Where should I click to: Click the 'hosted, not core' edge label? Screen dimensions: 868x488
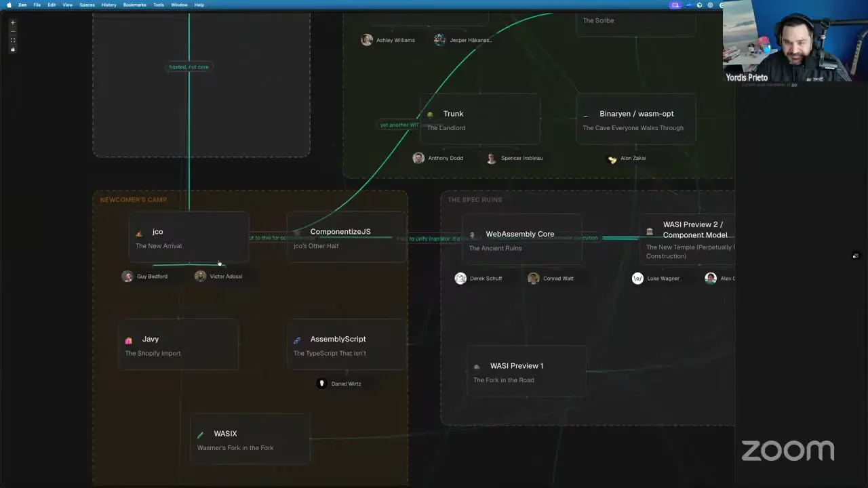coord(189,67)
